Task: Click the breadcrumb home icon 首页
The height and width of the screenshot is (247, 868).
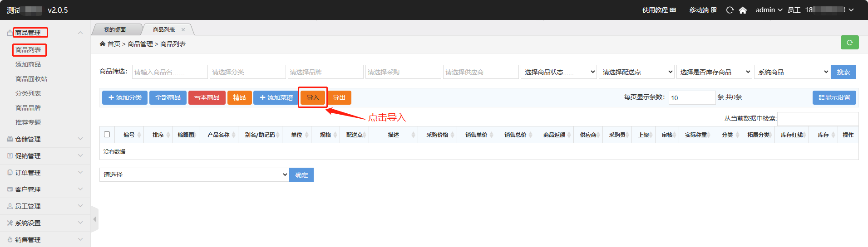Action: tap(103, 44)
